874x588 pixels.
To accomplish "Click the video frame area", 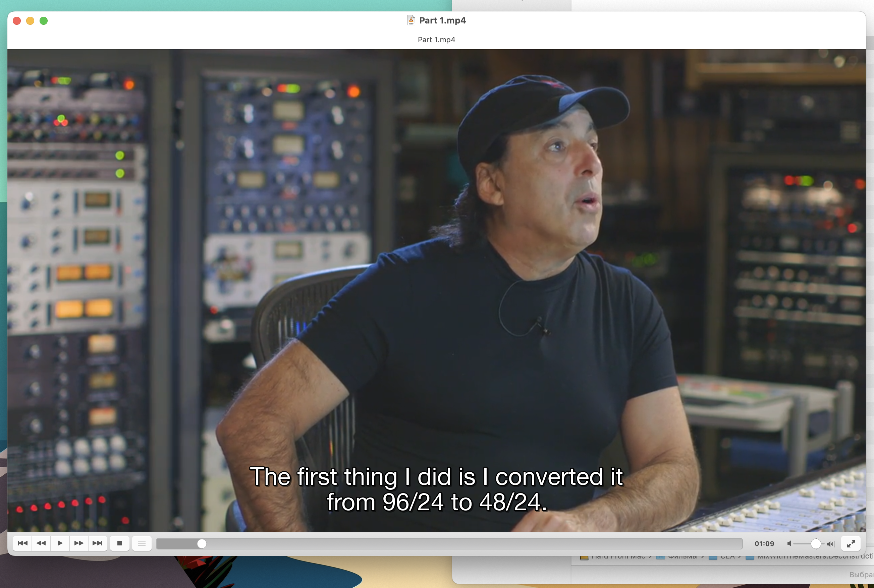I will [x=436, y=290].
